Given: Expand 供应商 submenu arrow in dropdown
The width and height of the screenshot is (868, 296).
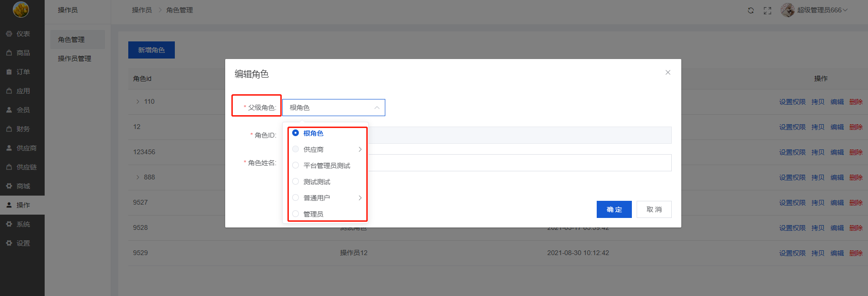Looking at the screenshot, I should (360, 149).
